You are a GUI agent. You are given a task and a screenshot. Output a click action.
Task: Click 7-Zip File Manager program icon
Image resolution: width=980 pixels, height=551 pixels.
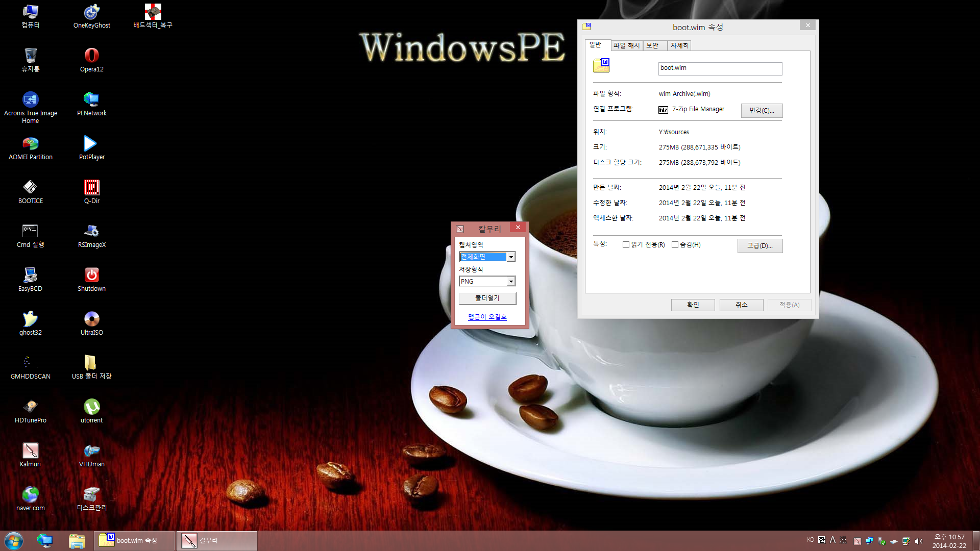[x=663, y=110]
